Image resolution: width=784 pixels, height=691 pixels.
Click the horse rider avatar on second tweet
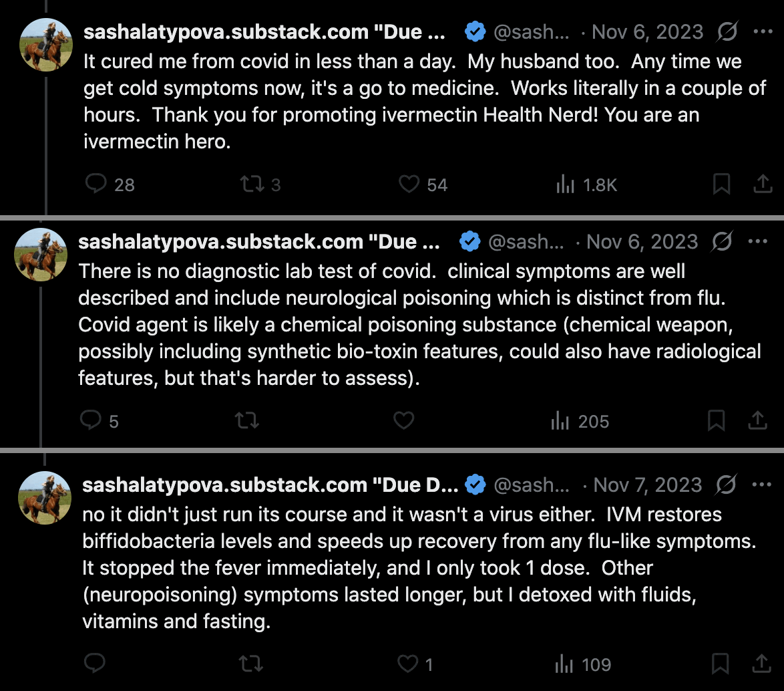click(x=41, y=254)
